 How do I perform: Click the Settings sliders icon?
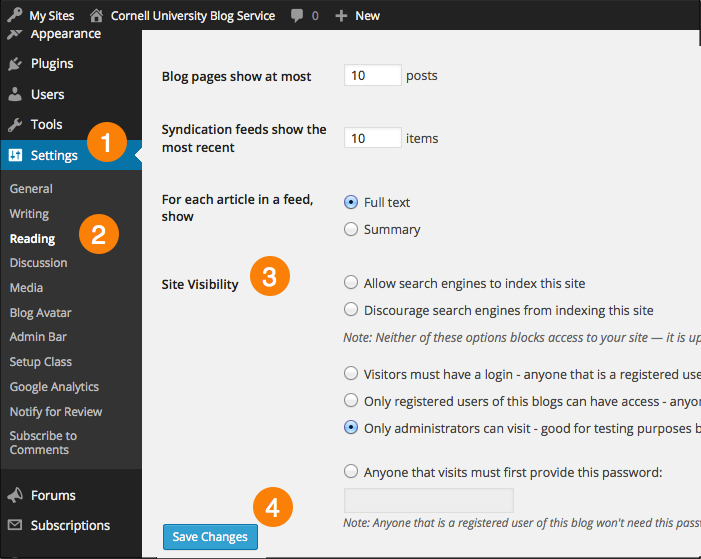coord(15,155)
